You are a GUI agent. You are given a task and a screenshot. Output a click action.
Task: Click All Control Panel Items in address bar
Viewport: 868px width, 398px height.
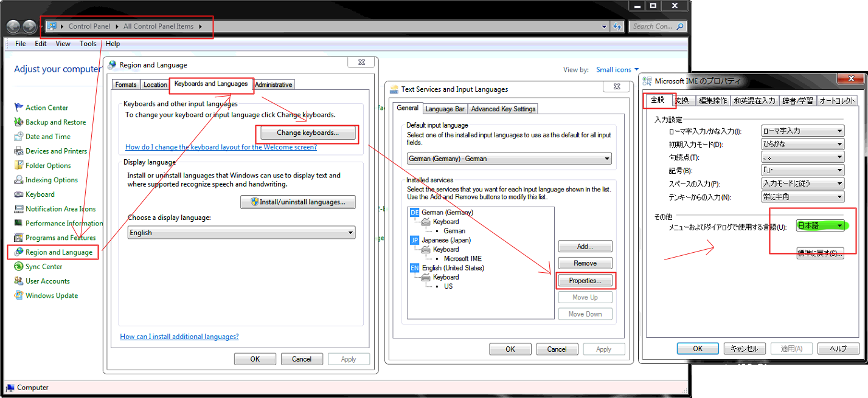point(159,26)
